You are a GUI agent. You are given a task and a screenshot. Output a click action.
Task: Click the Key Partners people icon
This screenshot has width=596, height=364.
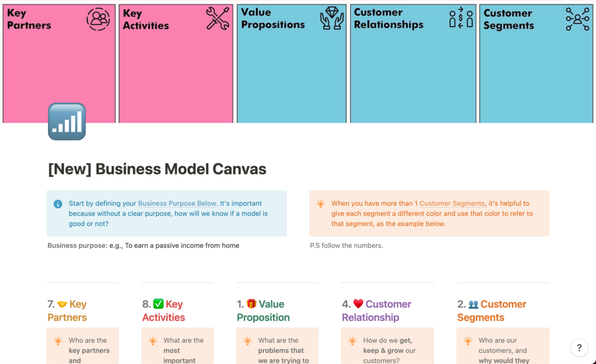(98, 20)
